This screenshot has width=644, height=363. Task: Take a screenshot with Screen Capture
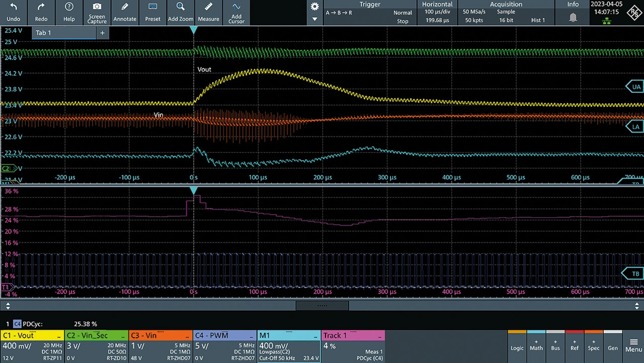pos(97,7)
